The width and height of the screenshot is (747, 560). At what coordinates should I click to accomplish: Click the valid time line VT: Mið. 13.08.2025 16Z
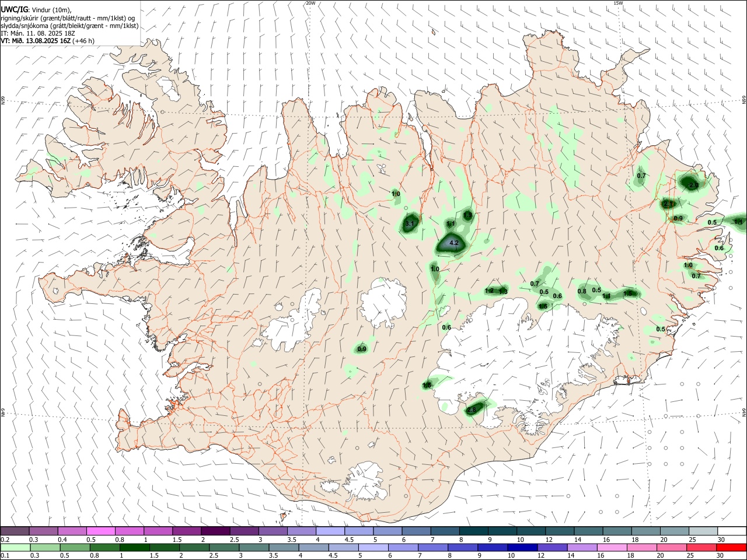[36, 41]
